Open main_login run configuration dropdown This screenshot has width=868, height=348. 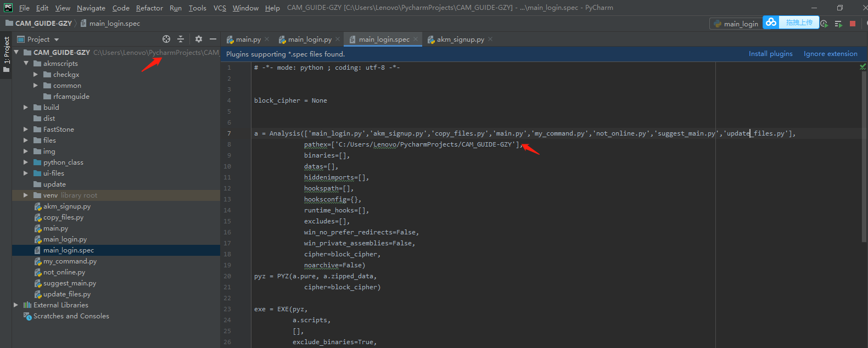click(736, 24)
